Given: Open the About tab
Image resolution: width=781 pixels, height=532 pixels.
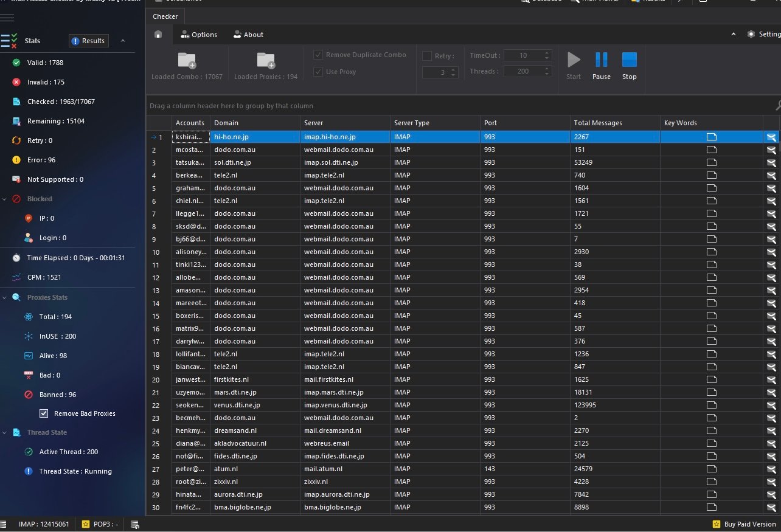Looking at the screenshot, I should [248, 35].
